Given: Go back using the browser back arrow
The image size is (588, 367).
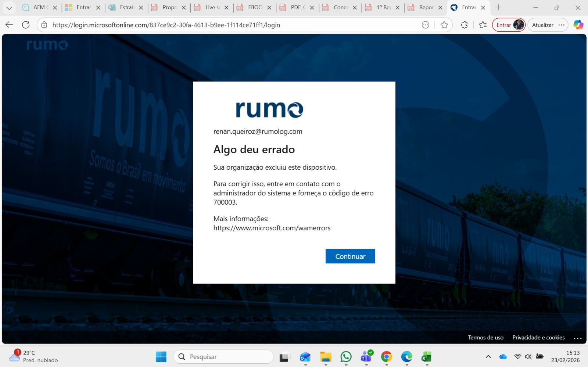Looking at the screenshot, I should [9, 25].
